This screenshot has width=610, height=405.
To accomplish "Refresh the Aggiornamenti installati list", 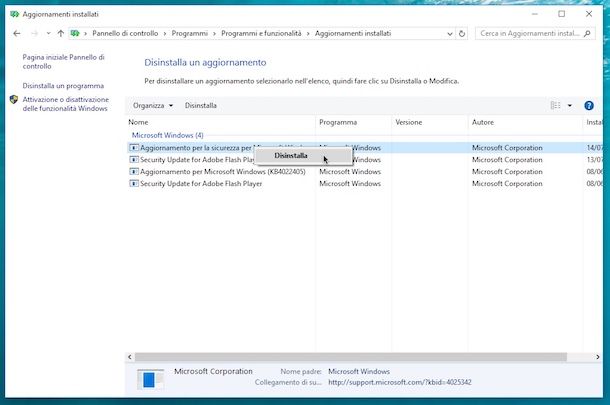I will pyautogui.click(x=462, y=33).
